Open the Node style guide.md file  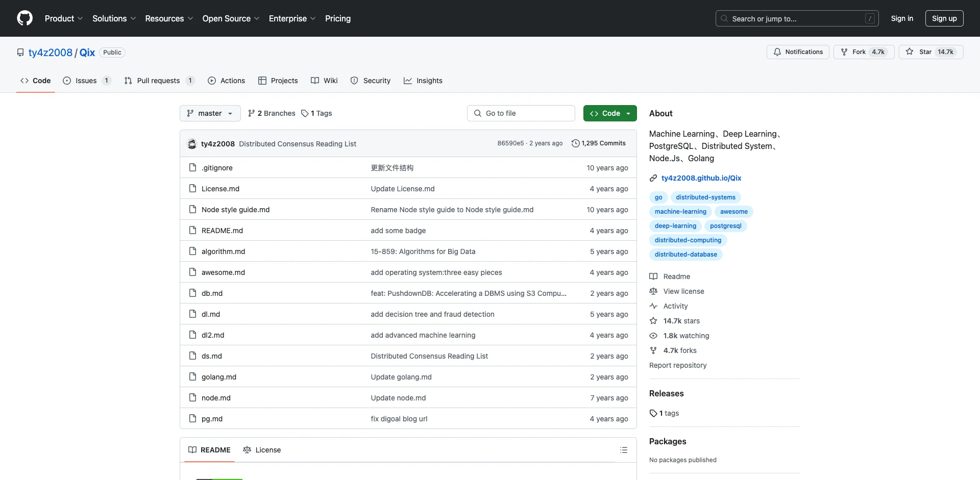(x=235, y=210)
